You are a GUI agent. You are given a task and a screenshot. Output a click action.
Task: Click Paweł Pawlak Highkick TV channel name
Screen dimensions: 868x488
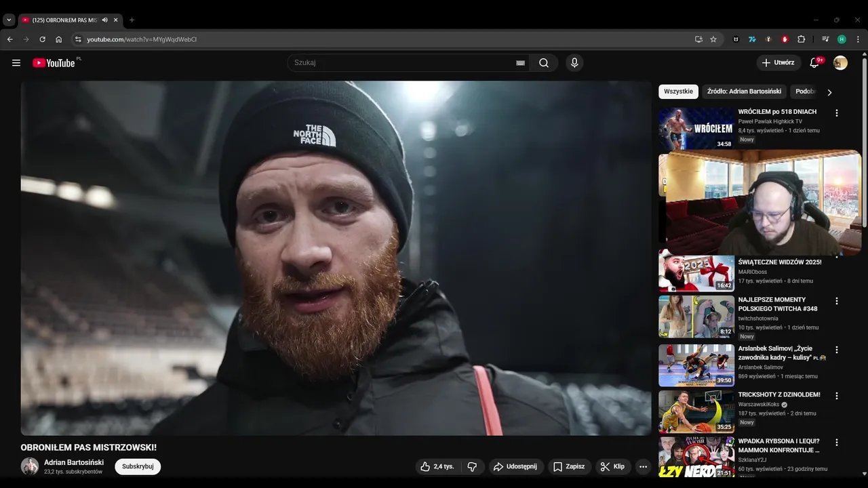pyautogui.click(x=770, y=121)
